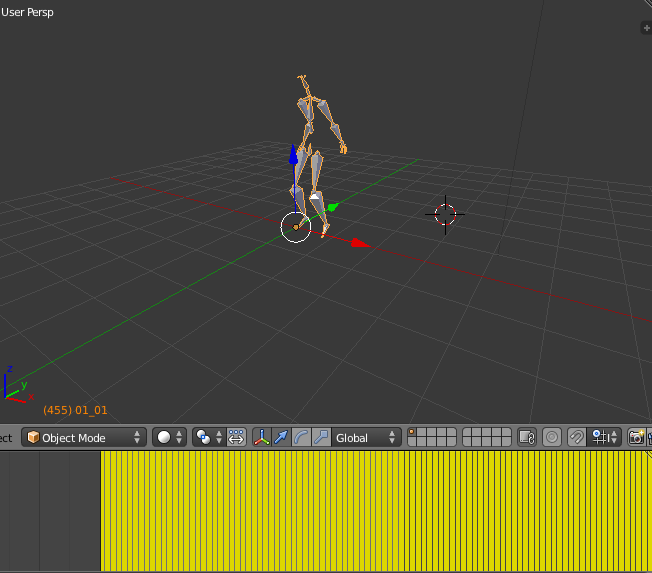Enable the translate manipulator arrow icon
Viewport: 652px width, 573px height.
tap(281, 437)
